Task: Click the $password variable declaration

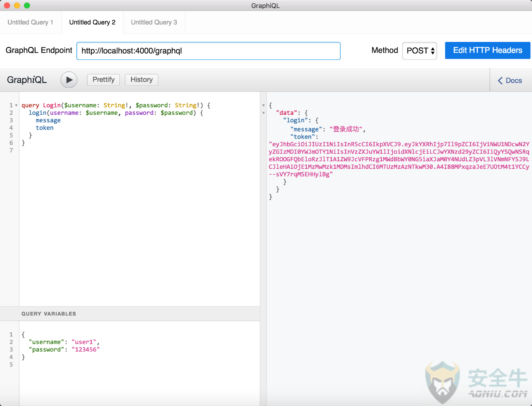Action: [x=152, y=105]
